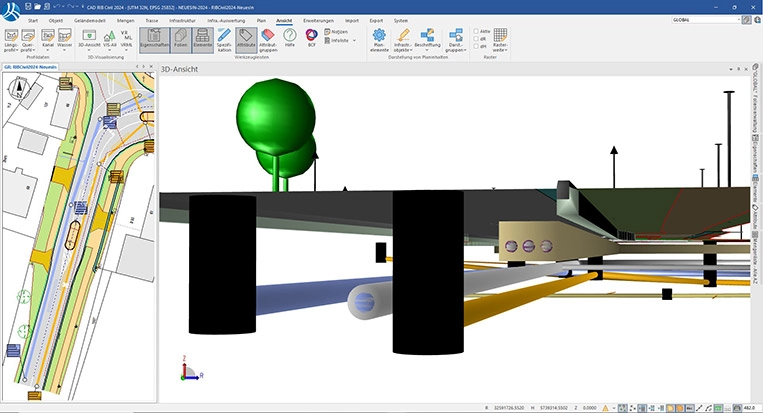Open Darstellungsgruppen
Image resolution: width=763 pixels, height=413 pixels.
[455, 40]
